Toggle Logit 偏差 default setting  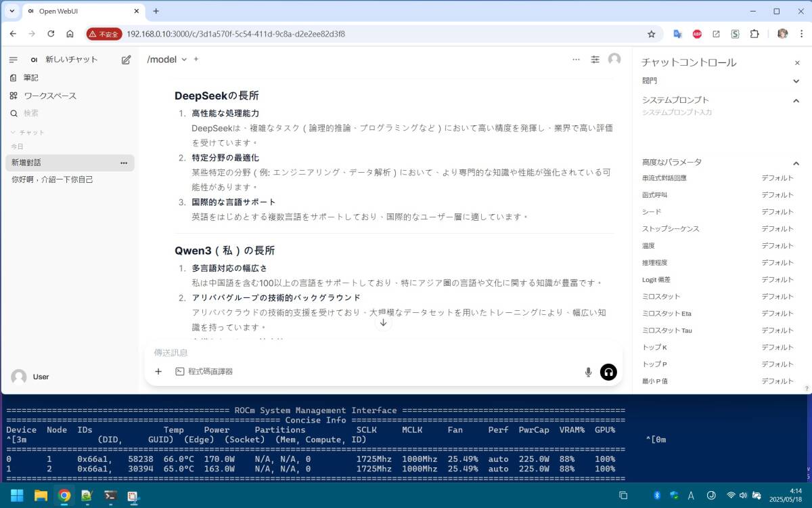point(777,280)
